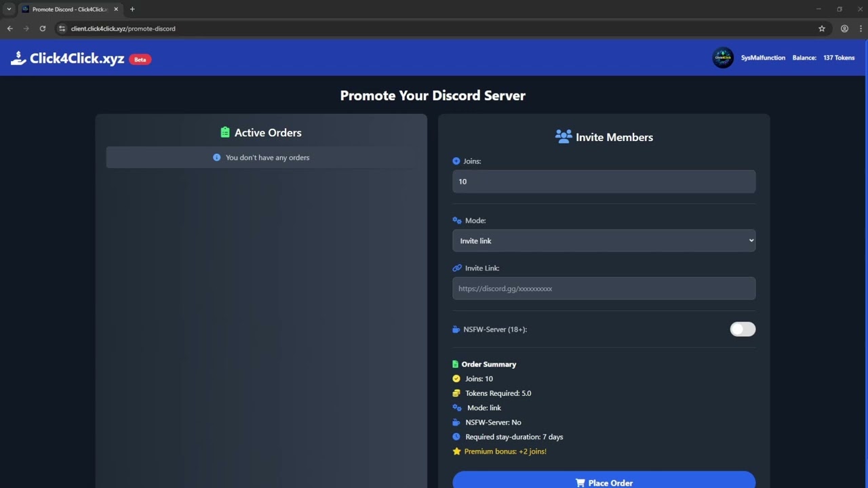
Task: Click "Required stay-duration: 7 days" text
Action: coord(514,436)
